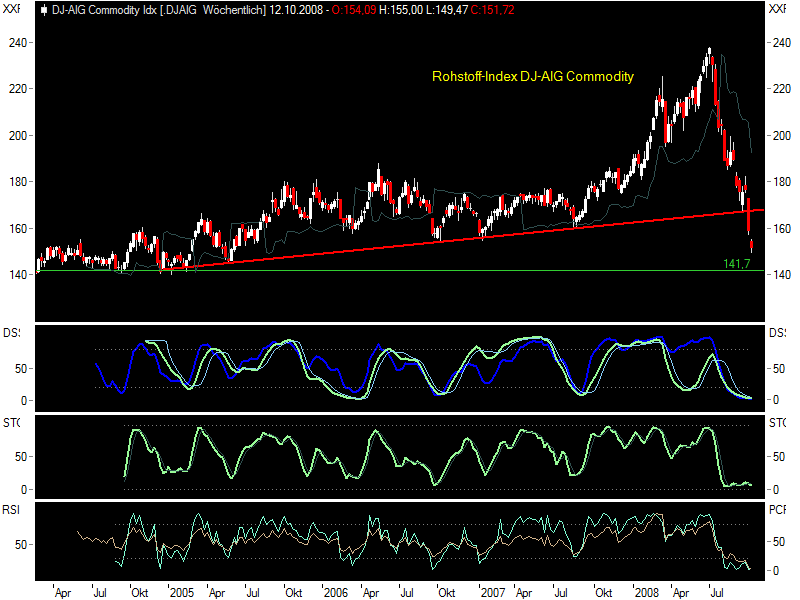Click the '2005' year label on time axis

coord(182,593)
